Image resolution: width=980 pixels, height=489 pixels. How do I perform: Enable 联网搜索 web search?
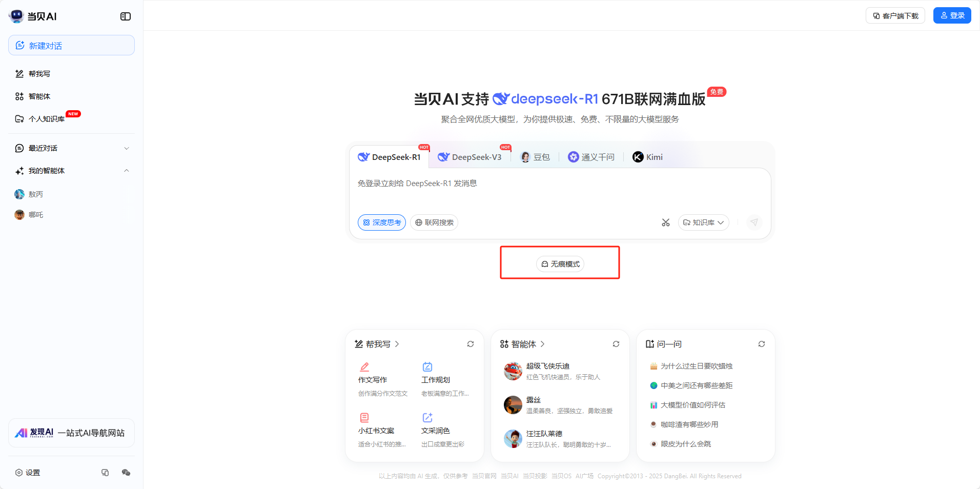(434, 222)
